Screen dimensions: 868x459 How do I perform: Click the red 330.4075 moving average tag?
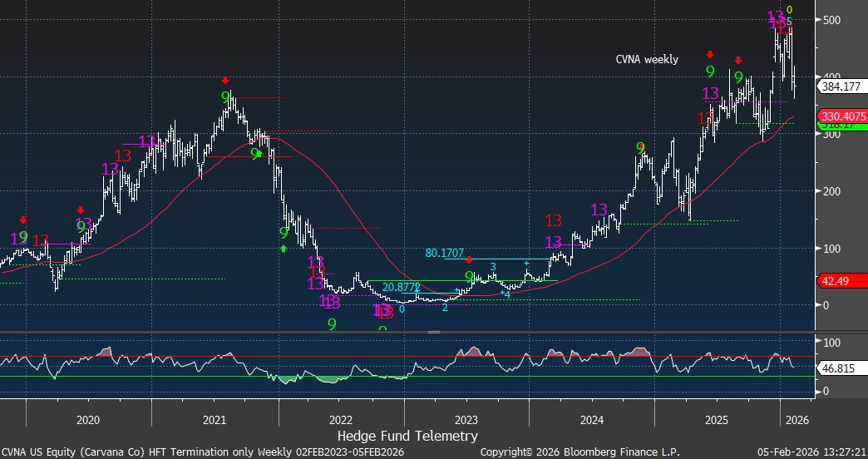[841, 116]
